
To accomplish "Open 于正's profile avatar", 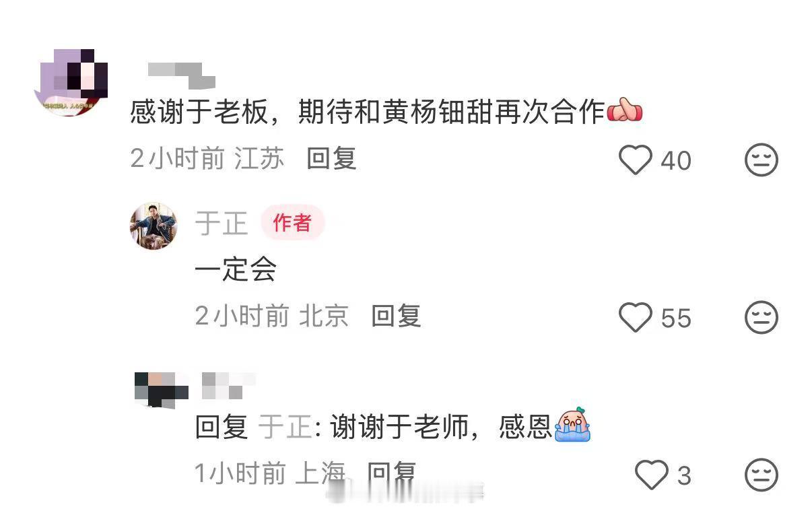I will coord(154,226).
